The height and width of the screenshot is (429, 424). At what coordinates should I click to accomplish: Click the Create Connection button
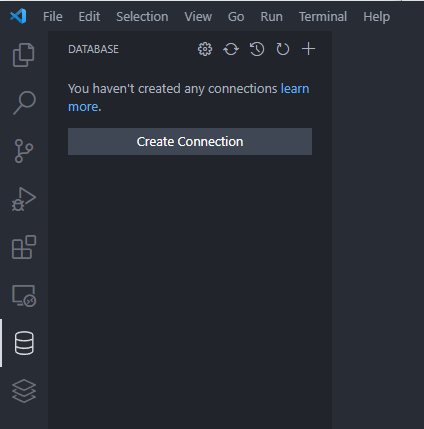tap(190, 142)
